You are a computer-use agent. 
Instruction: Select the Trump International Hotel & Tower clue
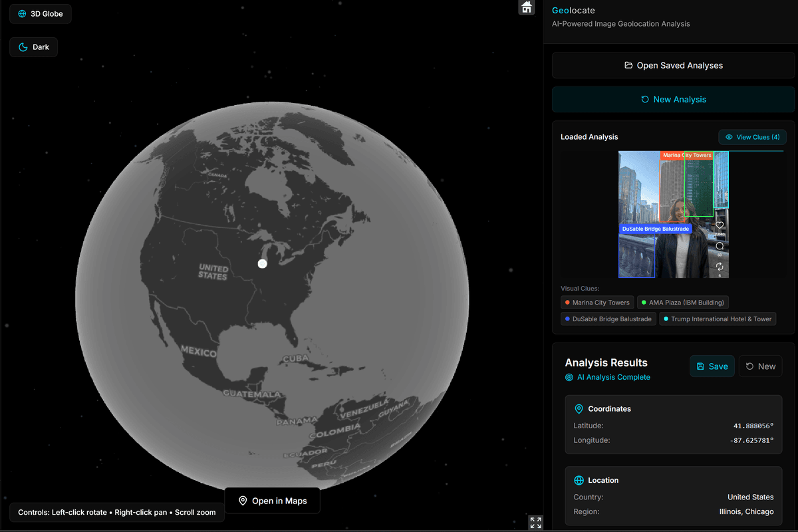point(718,319)
